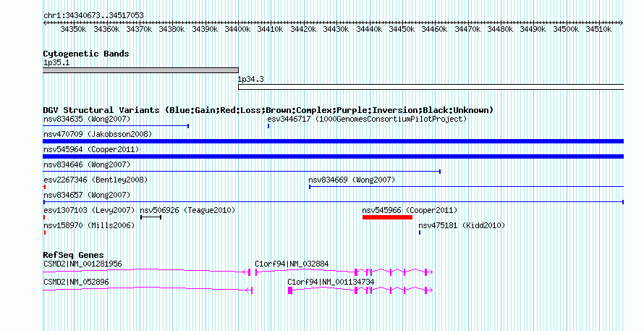Click the 1p34.3 white cytogenetic band
This screenshot has width=644, height=331.
tap(431, 87)
